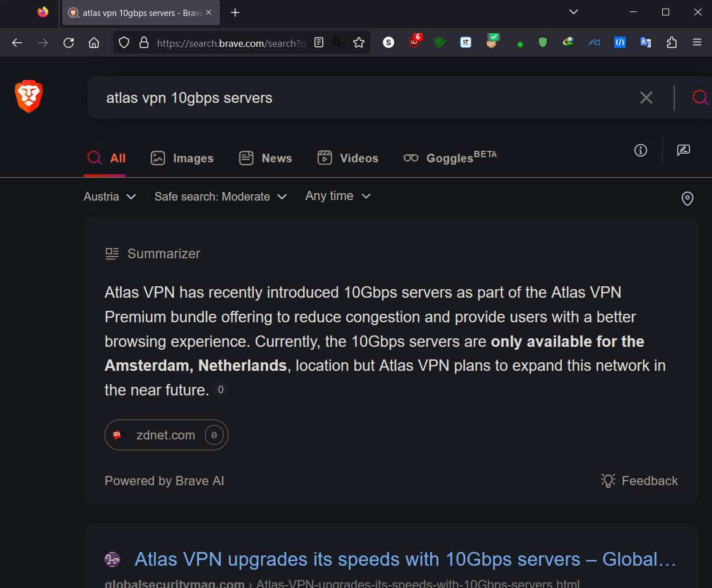Click Powered by Brave AI text
Image resolution: width=712 pixels, height=588 pixels.
pyautogui.click(x=164, y=481)
